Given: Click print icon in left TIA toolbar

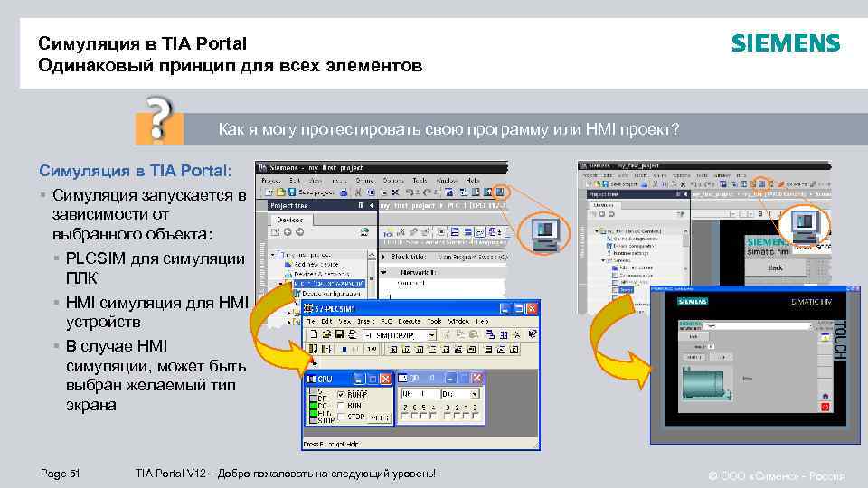Looking at the screenshot, I should (344, 192).
